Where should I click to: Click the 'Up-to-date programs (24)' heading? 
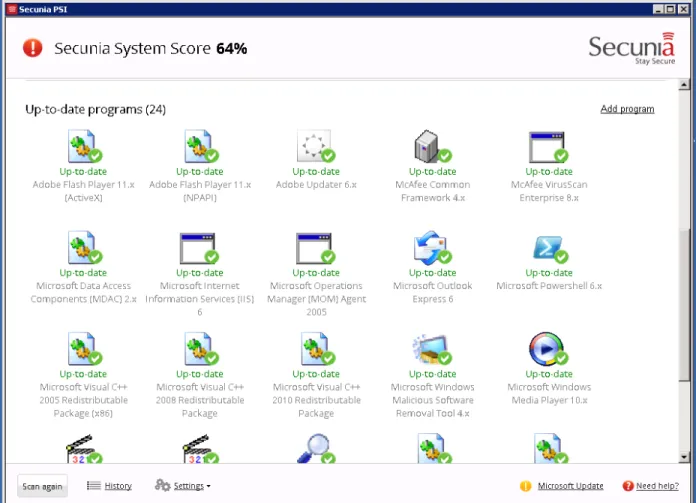tap(95, 109)
